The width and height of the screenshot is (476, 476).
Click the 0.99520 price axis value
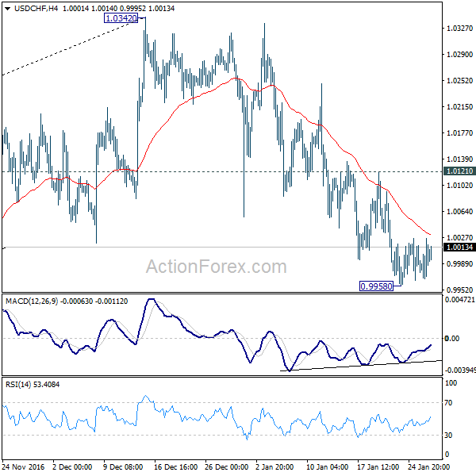pyautogui.click(x=459, y=290)
